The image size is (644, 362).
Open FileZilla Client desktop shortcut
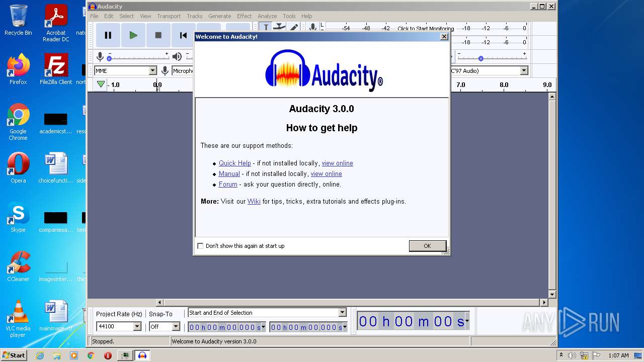56,69
